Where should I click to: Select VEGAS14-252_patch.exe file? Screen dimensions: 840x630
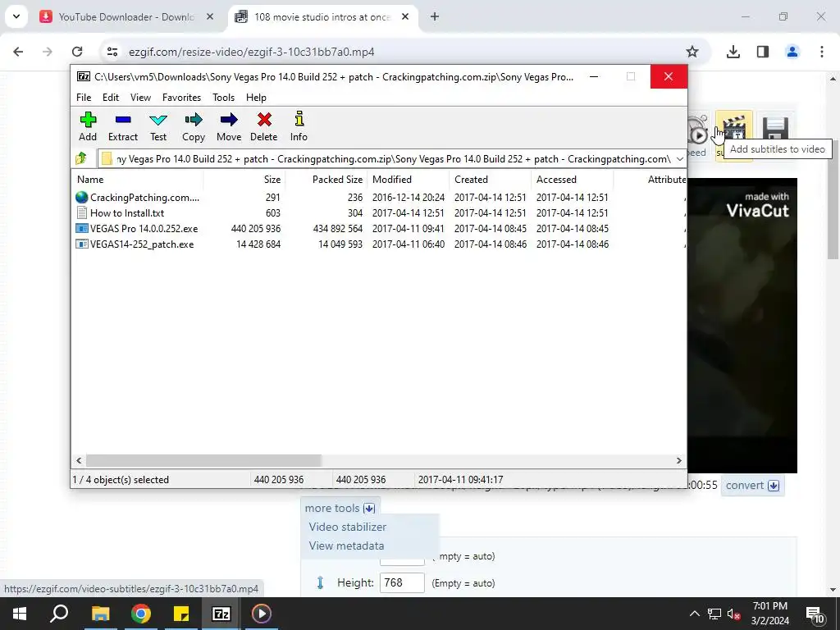(378, 244)
